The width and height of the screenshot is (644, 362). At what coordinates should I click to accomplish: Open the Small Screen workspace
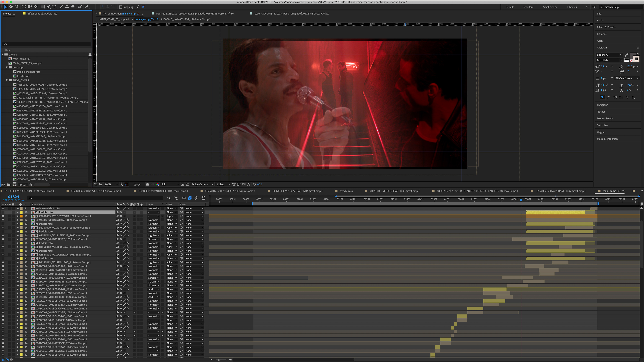550,7
